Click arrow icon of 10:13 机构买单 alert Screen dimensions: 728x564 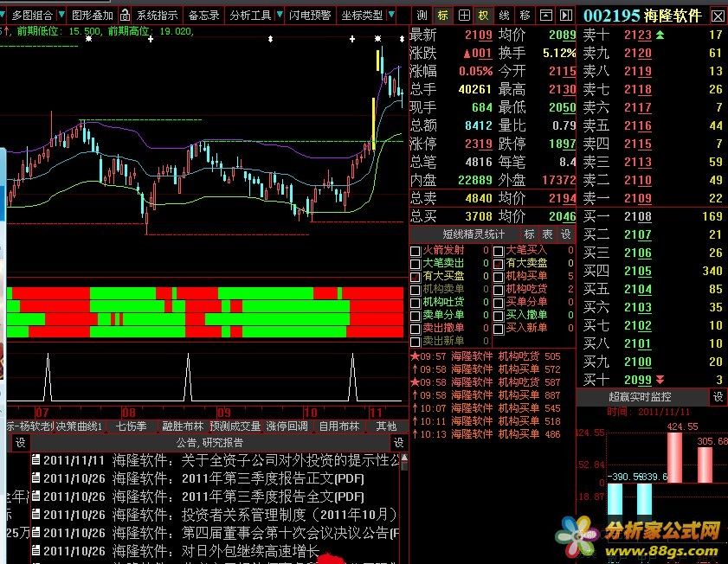[x=415, y=434]
